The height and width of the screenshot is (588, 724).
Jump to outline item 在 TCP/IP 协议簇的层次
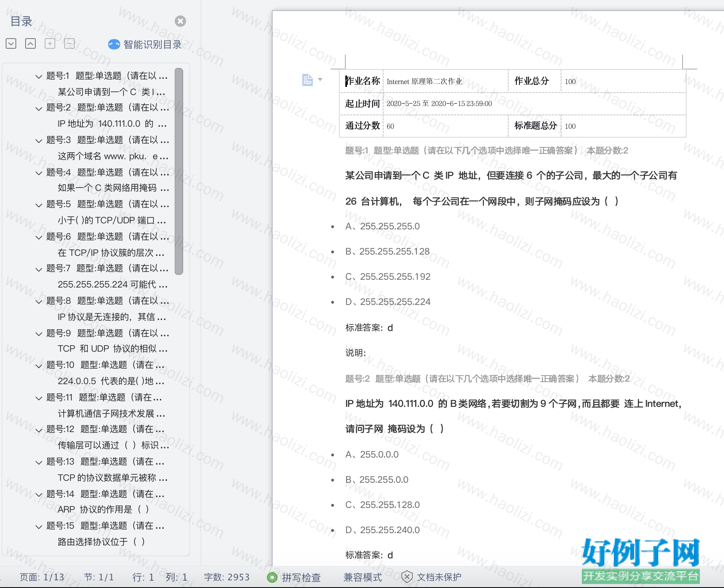coord(111,253)
